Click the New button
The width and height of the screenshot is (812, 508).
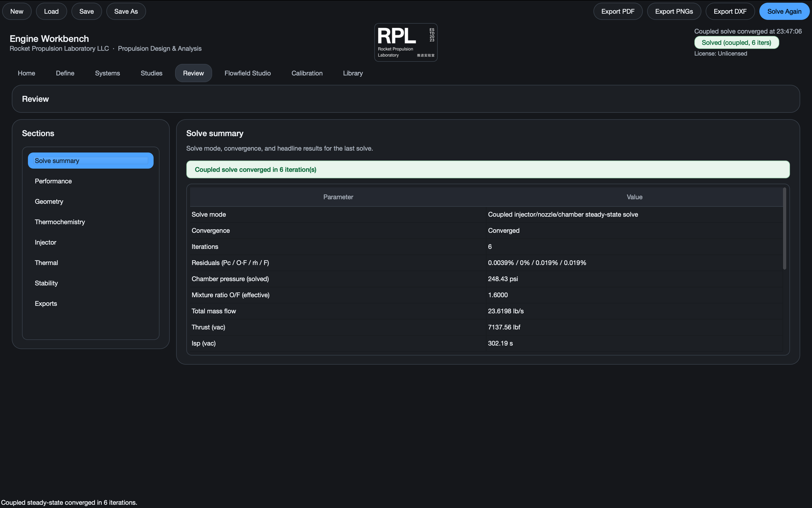click(17, 12)
